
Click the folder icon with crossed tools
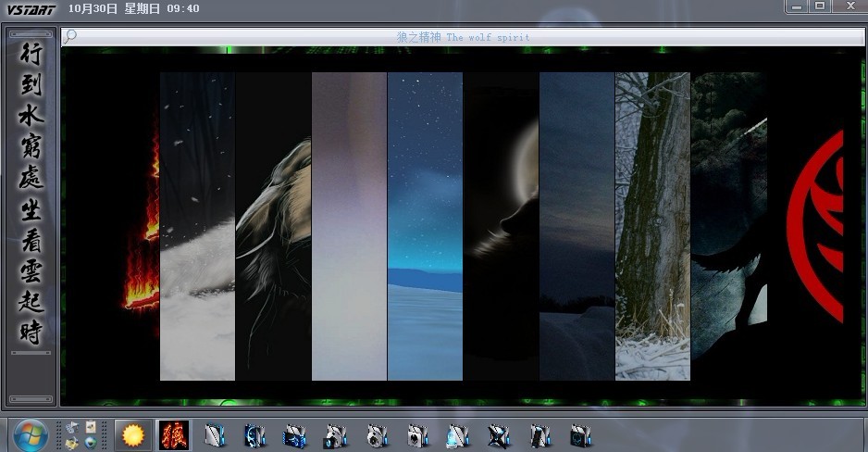(500, 434)
